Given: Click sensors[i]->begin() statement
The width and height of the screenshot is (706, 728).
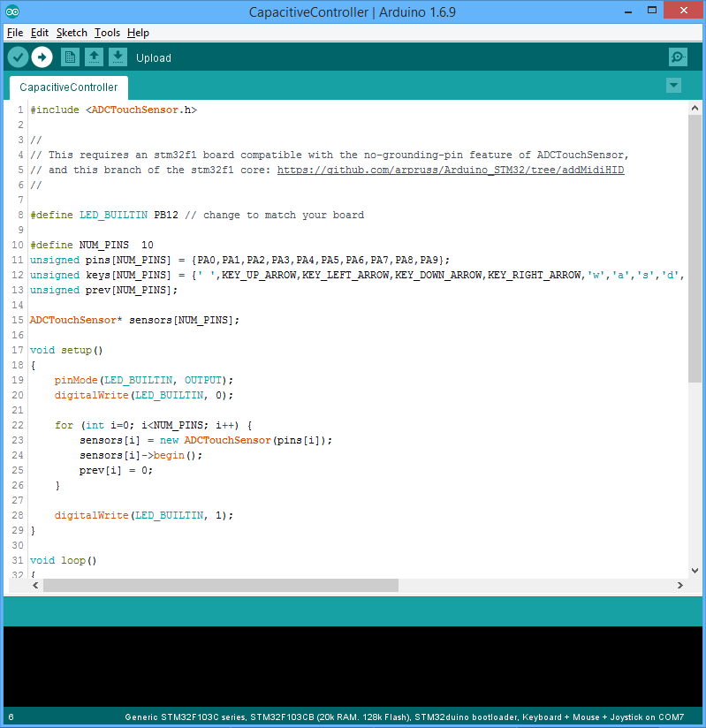Looking at the screenshot, I should click(x=140, y=456).
